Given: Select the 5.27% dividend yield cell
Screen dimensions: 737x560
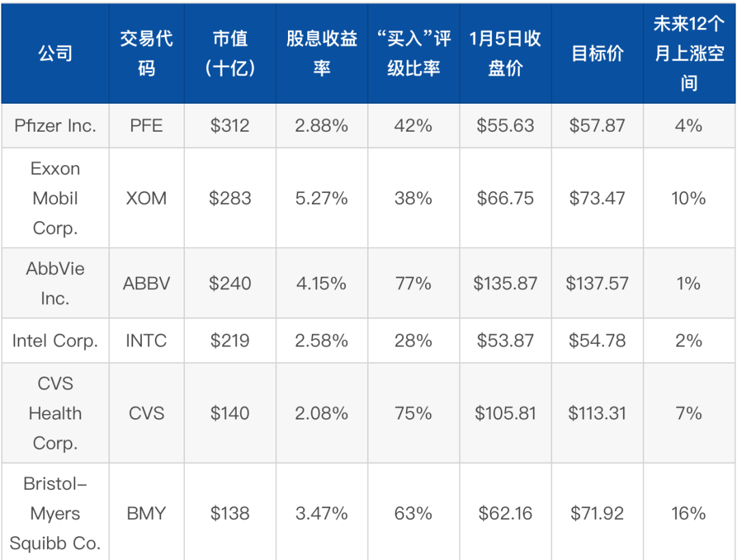Looking at the screenshot, I should (321, 198).
